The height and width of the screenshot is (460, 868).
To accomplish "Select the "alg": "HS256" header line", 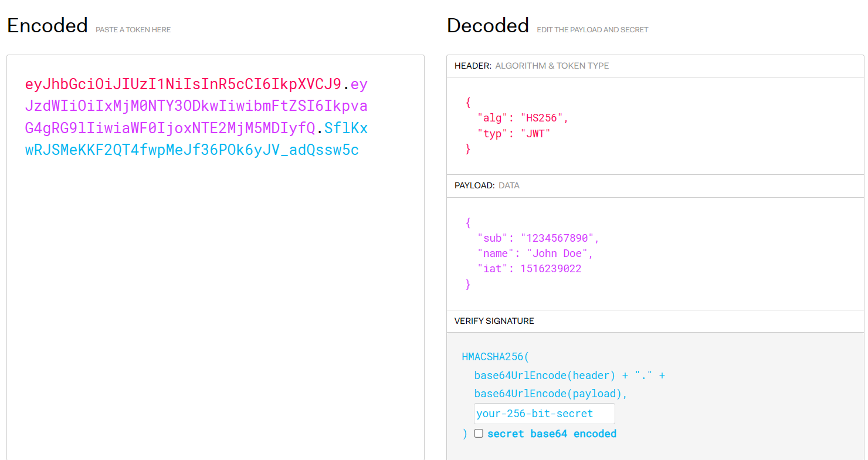I will 523,118.
